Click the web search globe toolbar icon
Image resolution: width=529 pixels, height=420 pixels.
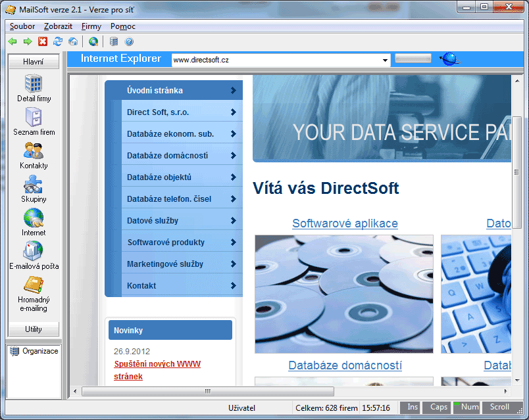[x=93, y=41]
